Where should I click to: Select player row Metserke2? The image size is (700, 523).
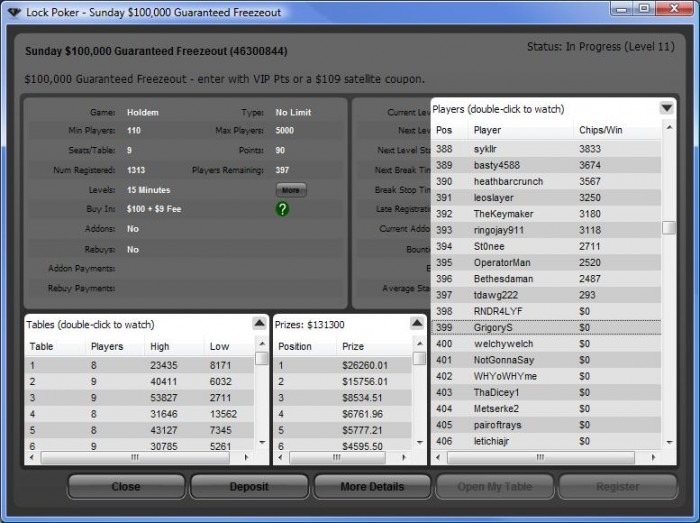click(x=546, y=408)
